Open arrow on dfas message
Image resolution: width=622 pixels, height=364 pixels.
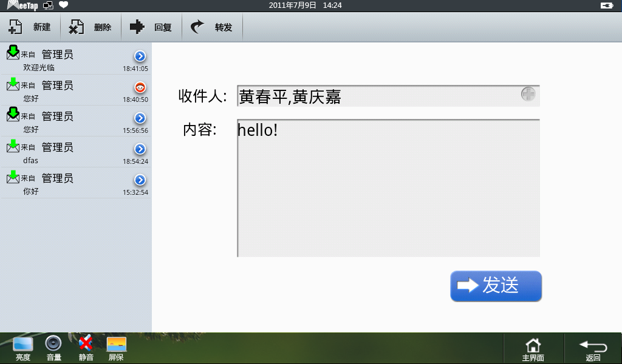click(x=140, y=149)
